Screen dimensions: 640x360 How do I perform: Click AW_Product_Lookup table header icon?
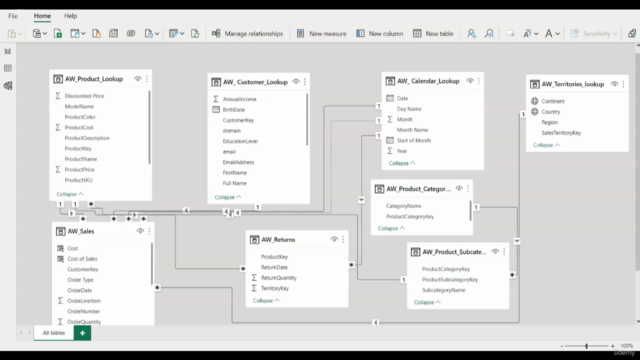tap(58, 79)
